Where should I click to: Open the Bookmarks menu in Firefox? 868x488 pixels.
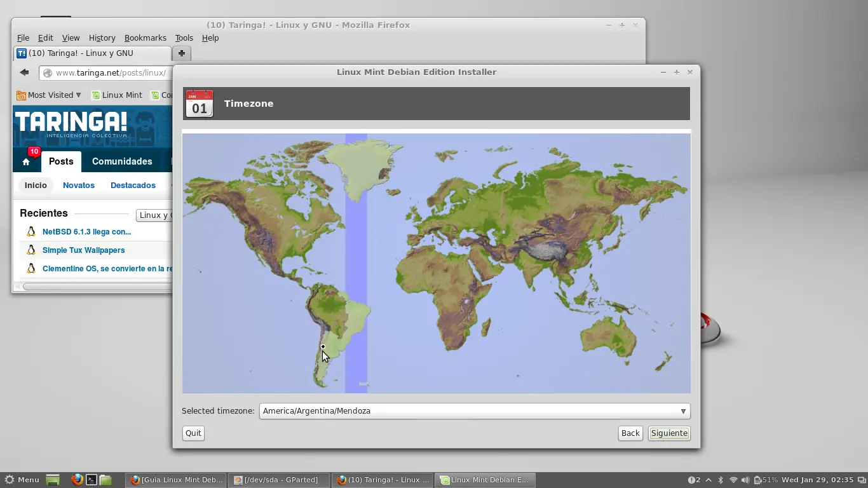point(145,38)
